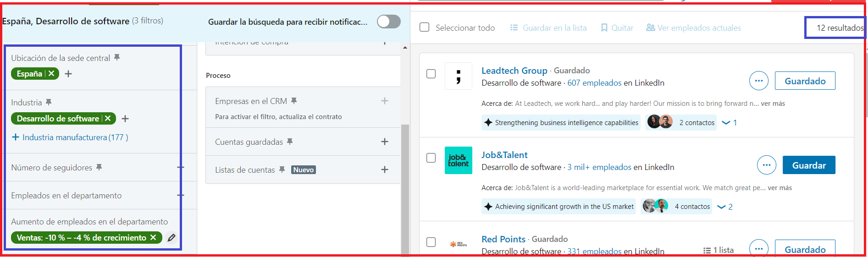
Task: Click Guardado button for Leadtech Group
Action: coord(805,81)
